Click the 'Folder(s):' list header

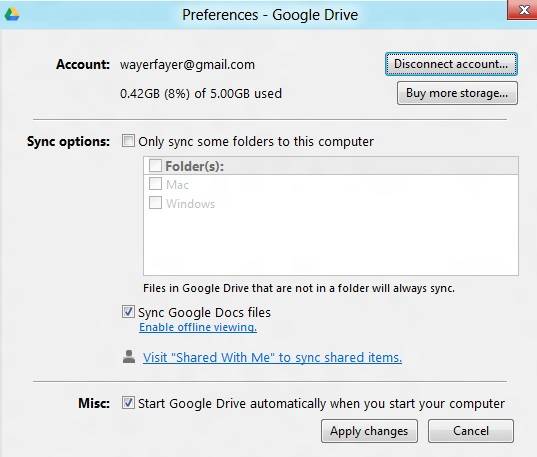[x=331, y=166]
